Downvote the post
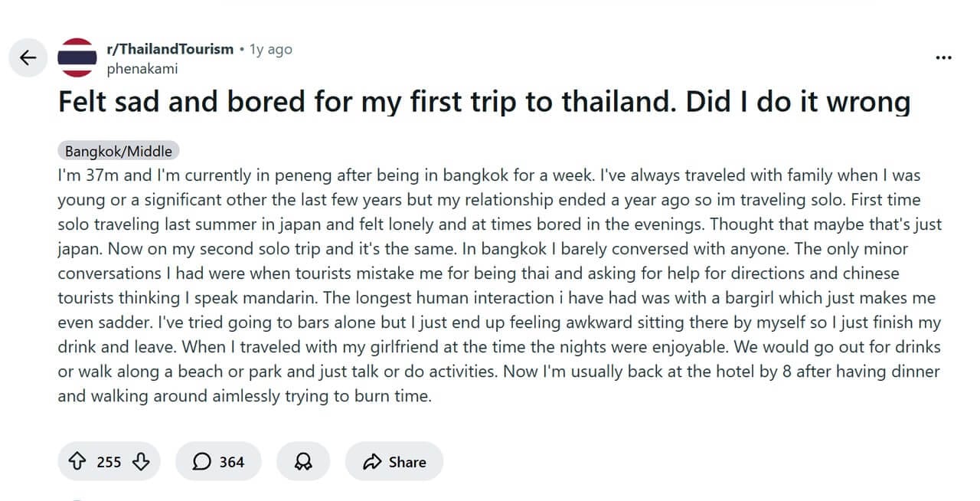This screenshot has width=980, height=501. tap(141, 462)
